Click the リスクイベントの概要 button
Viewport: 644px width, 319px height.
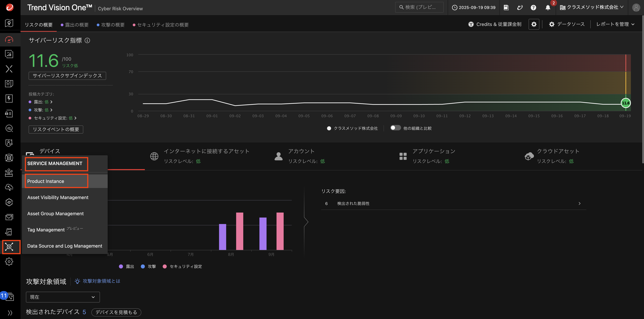click(56, 129)
